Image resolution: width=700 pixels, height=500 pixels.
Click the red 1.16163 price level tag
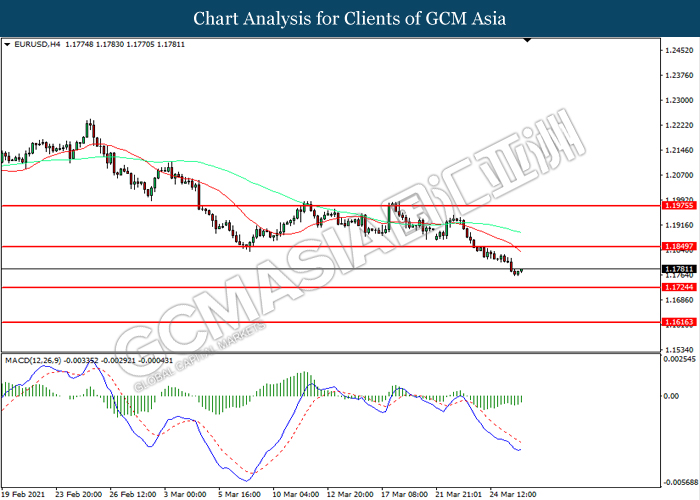pos(679,322)
